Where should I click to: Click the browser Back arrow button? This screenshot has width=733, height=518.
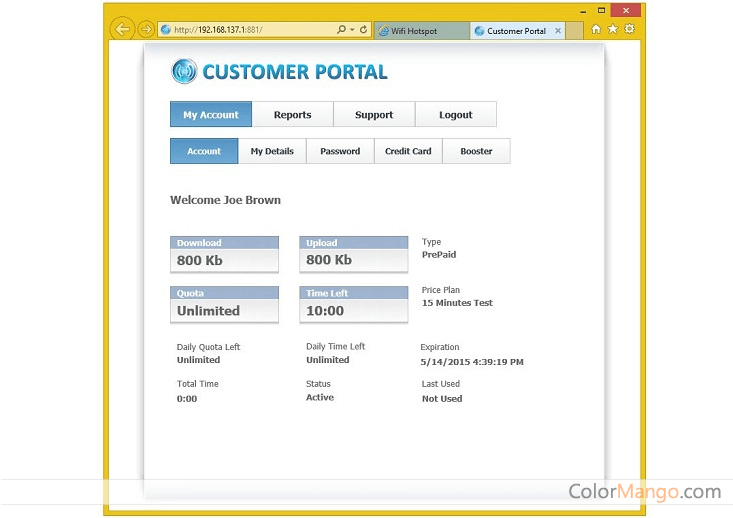pos(122,29)
